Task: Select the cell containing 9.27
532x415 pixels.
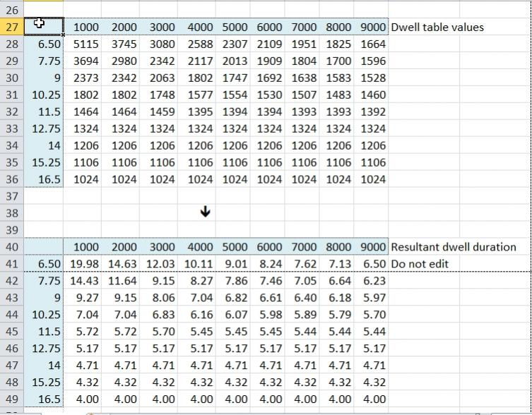Action: tap(86, 298)
